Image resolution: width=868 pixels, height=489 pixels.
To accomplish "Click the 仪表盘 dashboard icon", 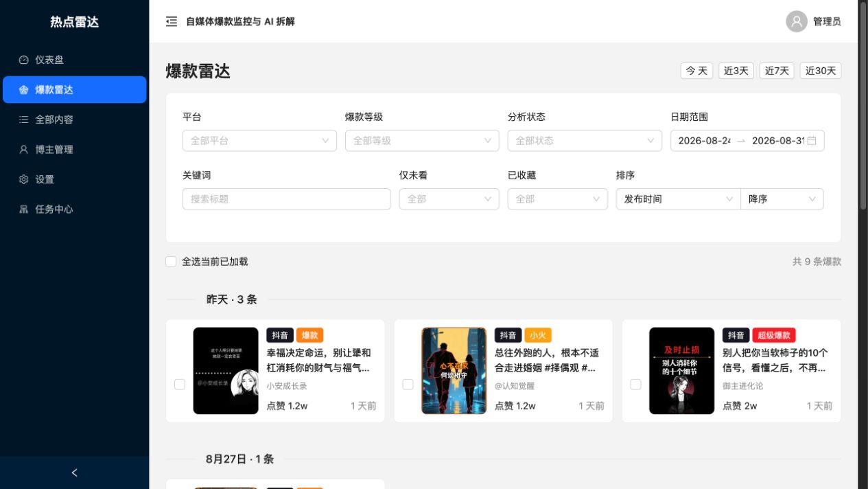I will coord(24,60).
